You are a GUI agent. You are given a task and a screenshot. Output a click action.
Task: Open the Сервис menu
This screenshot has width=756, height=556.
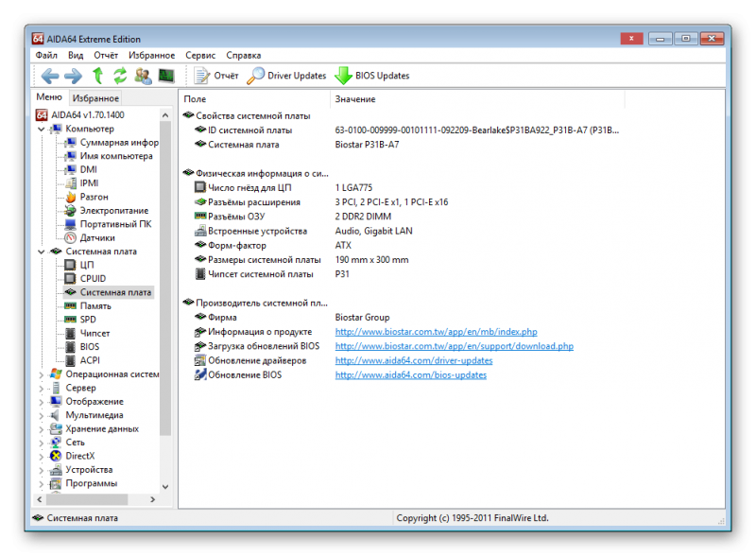[200, 56]
